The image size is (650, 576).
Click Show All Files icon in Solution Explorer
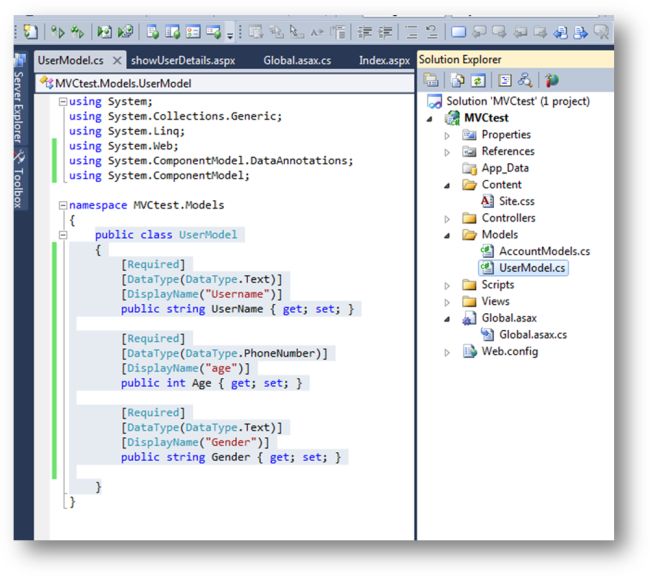point(458,80)
